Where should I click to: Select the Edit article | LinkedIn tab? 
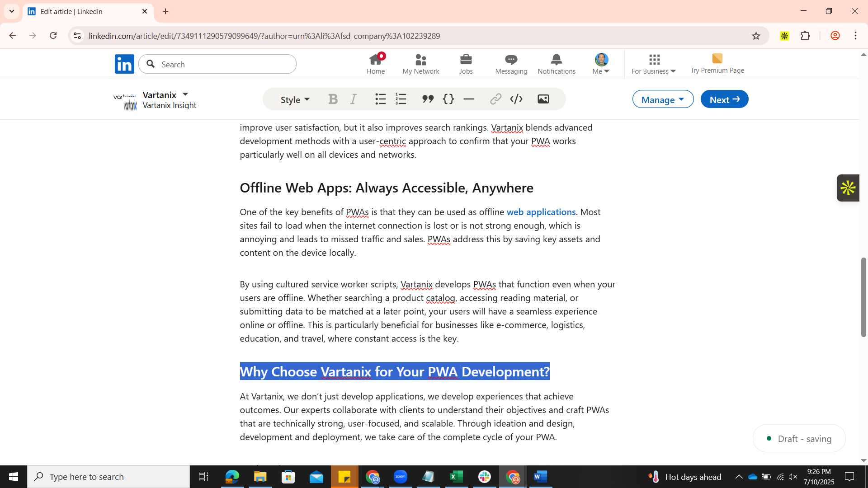pyautogui.click(x=88, y=11)
